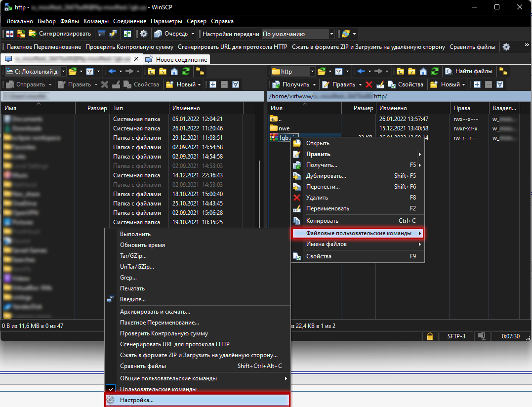Go to remote home directory
Viewport: 532px width, 407px height.
pyautogui.click(x=423, y=72)
